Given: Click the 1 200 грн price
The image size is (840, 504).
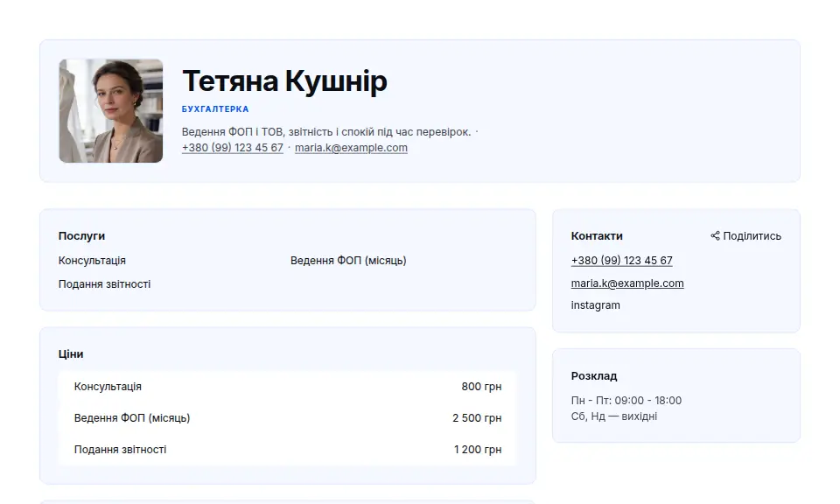Looking at the screenshot, I should (478, 450).
